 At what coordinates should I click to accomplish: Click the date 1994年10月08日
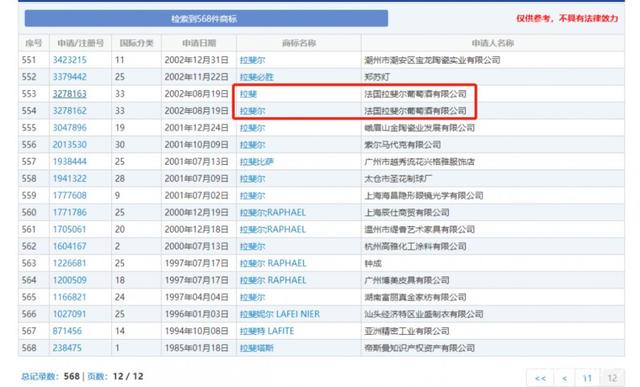(196, 331)
